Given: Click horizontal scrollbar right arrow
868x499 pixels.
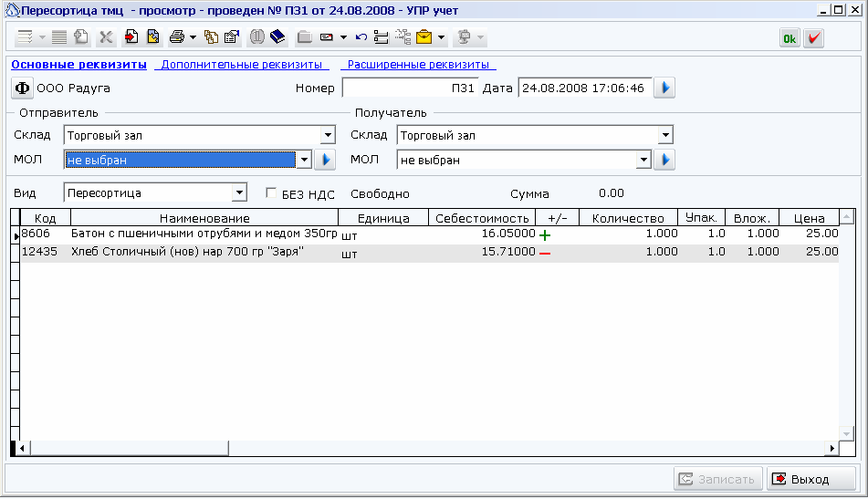Looking at the screenshot, I should point(832,448).
